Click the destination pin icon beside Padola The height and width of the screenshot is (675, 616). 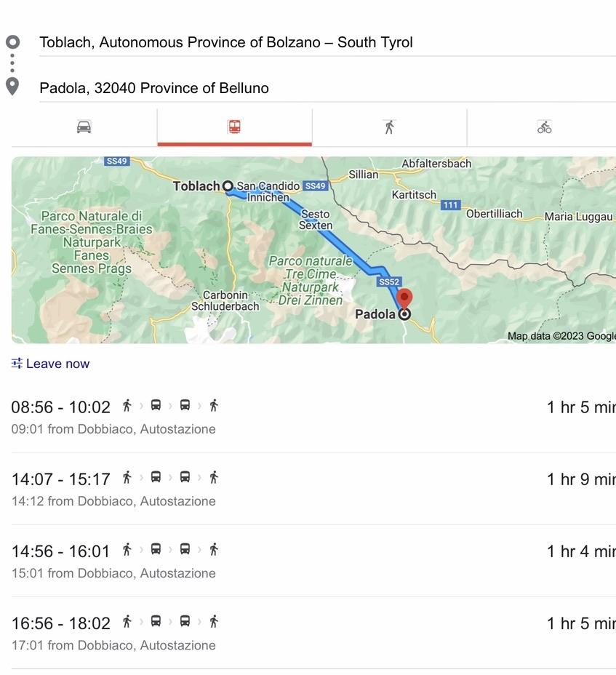(x=12, y=87)
